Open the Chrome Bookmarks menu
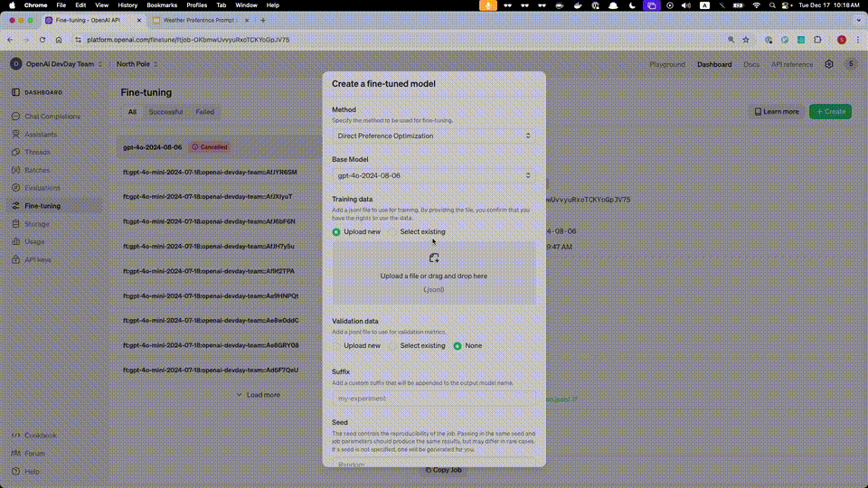Viewport: 868px width, 488px height. point(161,5)
